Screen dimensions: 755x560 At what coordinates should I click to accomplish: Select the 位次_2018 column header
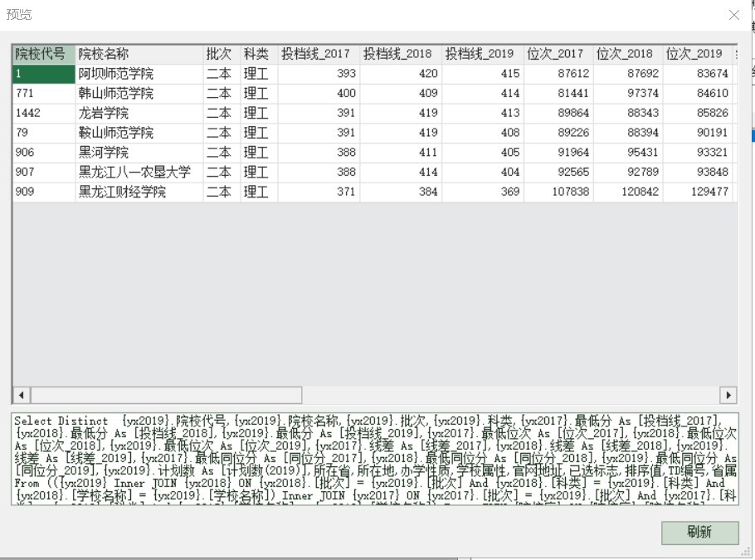pyautogui.click(x=628, y=54)
